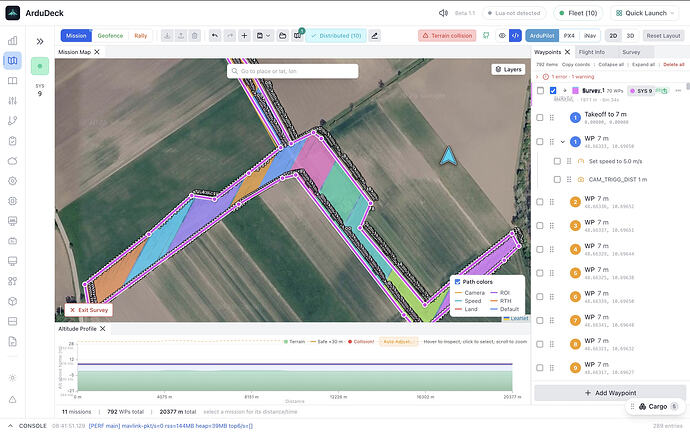
Task: Close the Mission Map panel
Action: (97, 52)
